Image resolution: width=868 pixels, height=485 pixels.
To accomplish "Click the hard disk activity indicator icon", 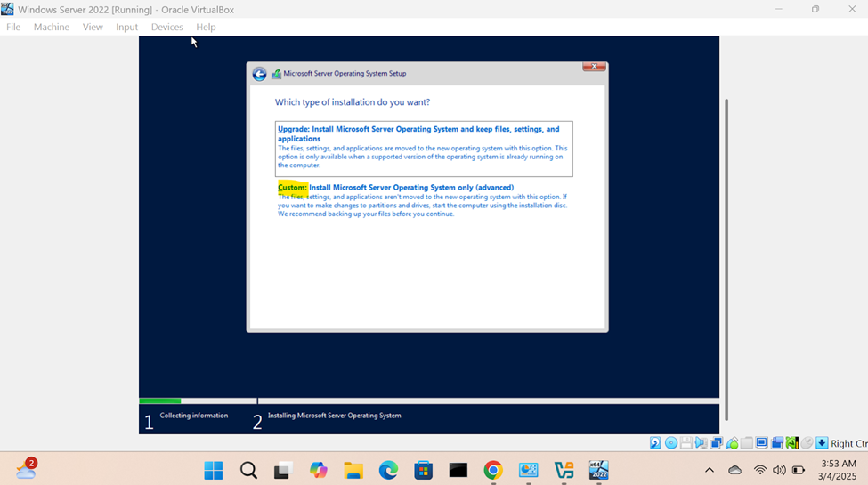I will click(655, 443).
